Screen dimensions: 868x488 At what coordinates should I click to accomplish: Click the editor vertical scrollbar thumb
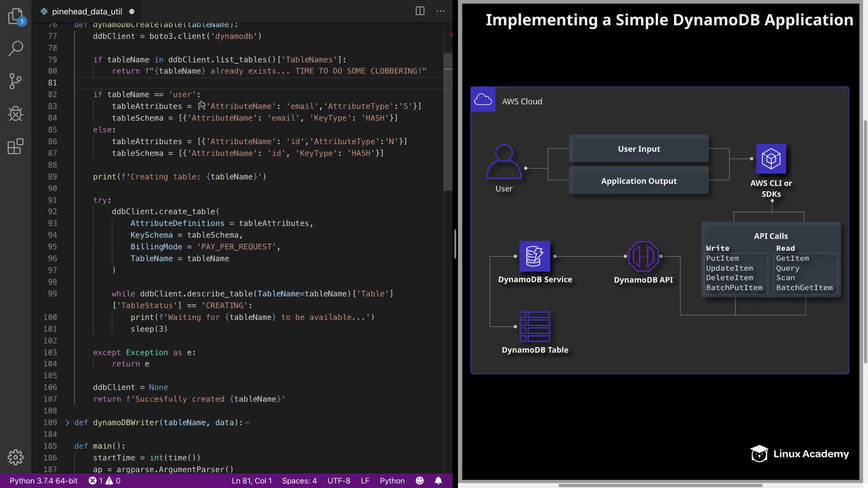click(448, 122)
